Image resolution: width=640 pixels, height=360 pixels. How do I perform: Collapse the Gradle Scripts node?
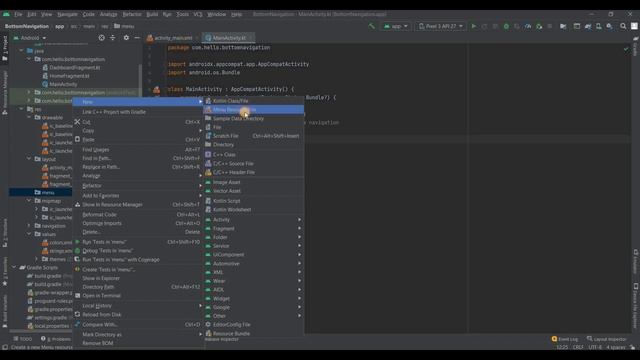pos(14,267)
